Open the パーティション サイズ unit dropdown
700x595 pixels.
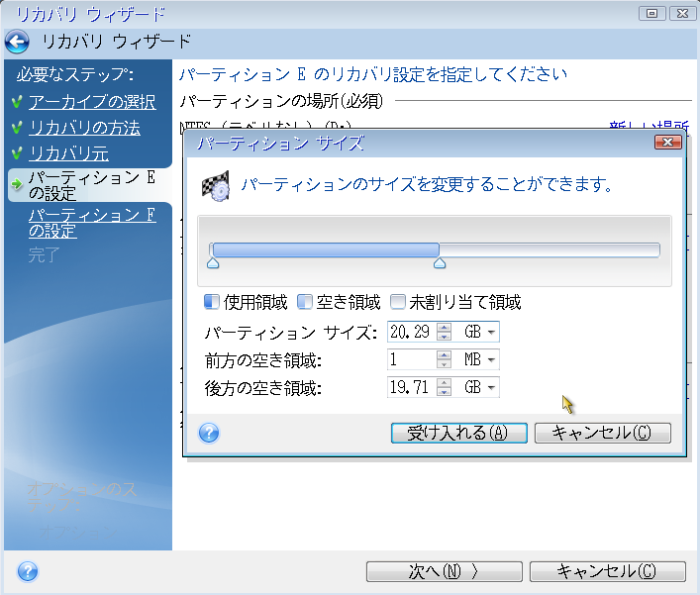click(x=492, y=332)
